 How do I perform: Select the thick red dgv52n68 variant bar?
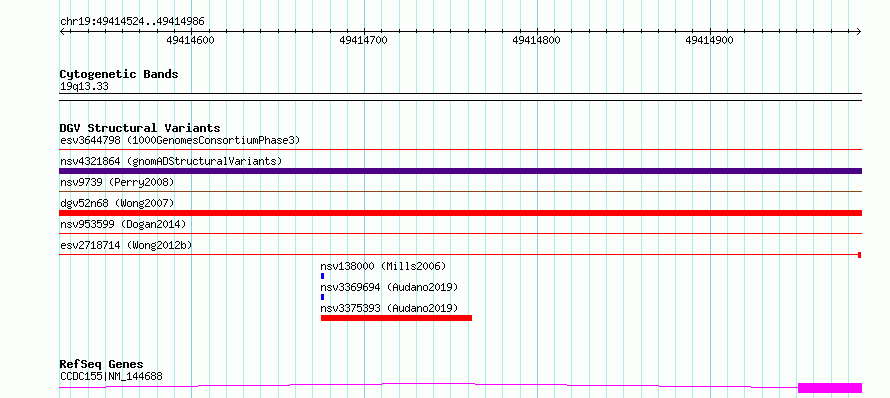pos(461,213)
